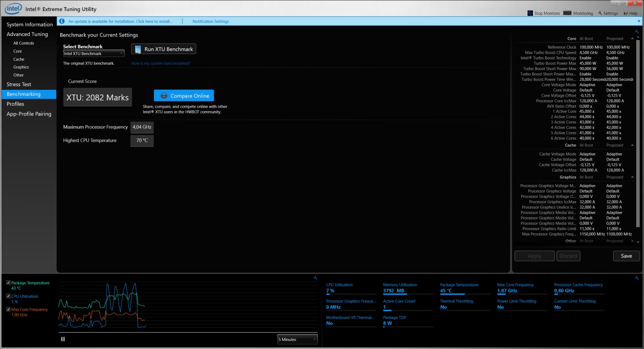Select Cache tuning page
Image resolution: width=644 pixels, height=349 pixels.
click(x=19, y=59)
